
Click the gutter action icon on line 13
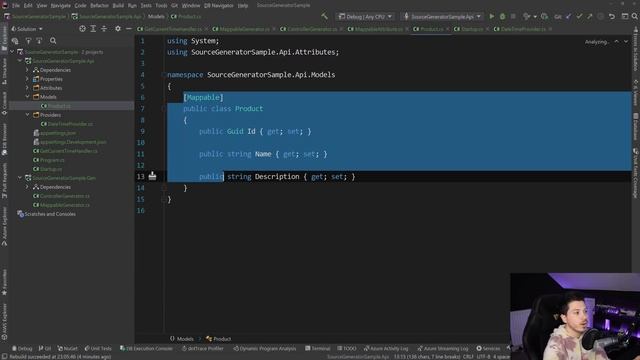pyautogui.click(x=152, y=176)
